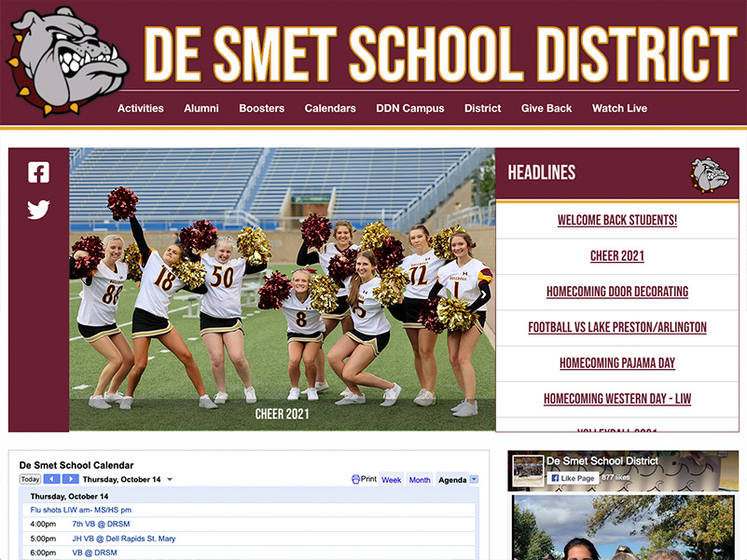This screenshot has height=560, width=747.
Task: Open the Alumni menu
Action: point(201,108)
